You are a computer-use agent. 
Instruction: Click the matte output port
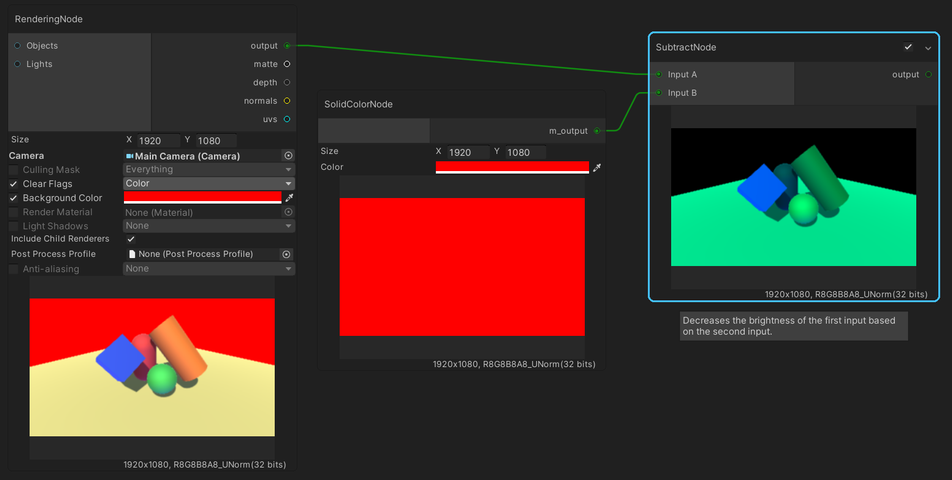[x=287, y=64]
